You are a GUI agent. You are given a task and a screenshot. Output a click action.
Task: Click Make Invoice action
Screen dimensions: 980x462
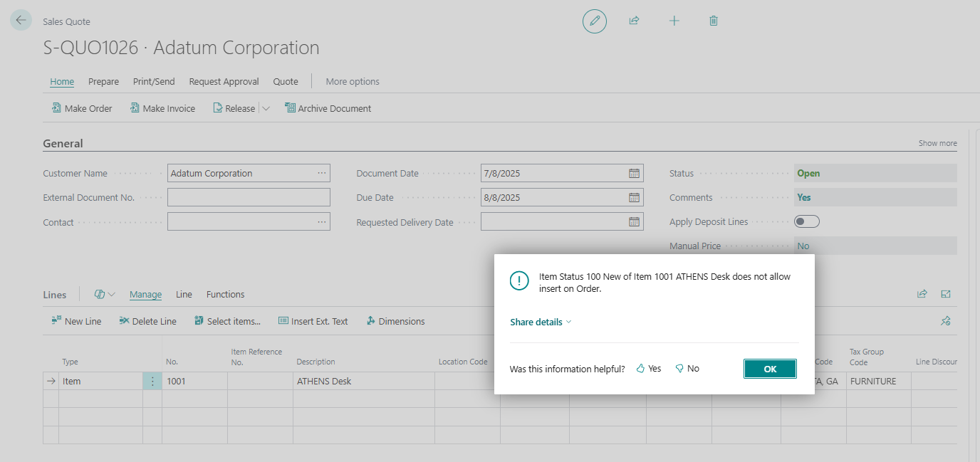pyautogui.click(x=162, y=109)
